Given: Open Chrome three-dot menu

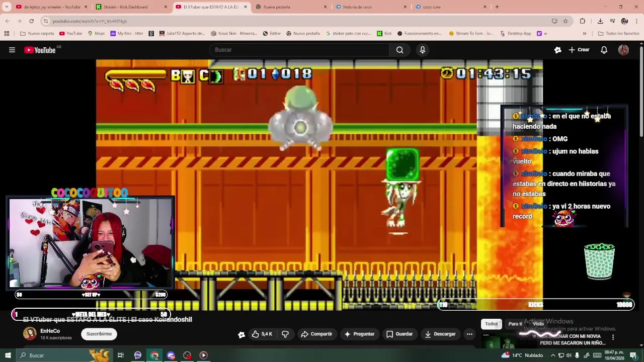Looking at the screenshot, I should click(x=636, y=21).
